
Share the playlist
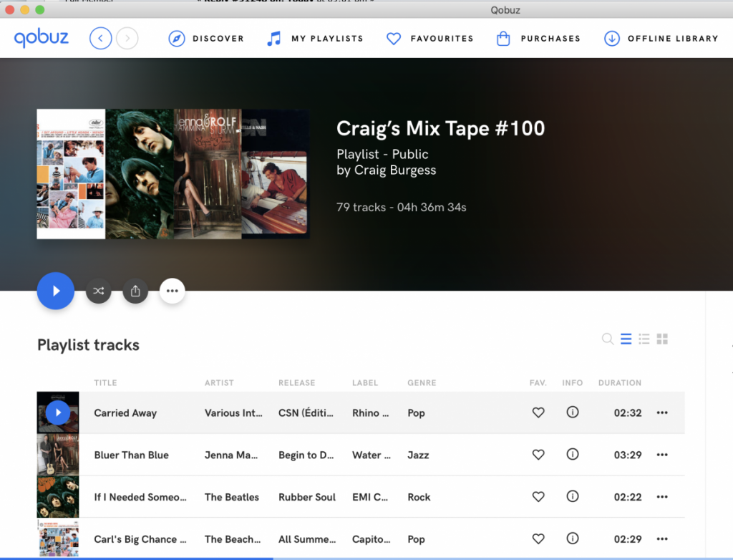(x=135, y=291)
